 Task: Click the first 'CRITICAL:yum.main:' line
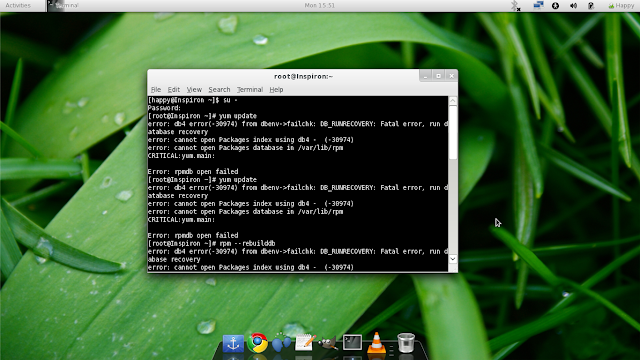(181, 156)
